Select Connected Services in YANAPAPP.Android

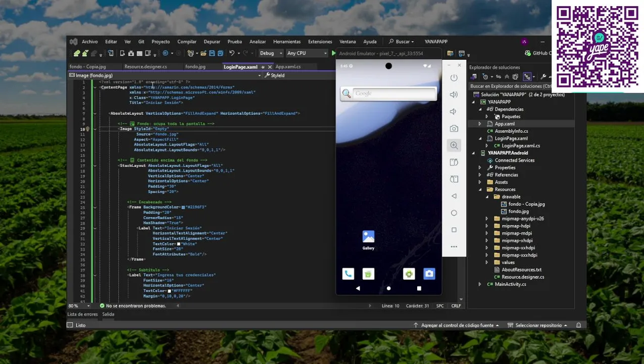[x=515, y=160]
